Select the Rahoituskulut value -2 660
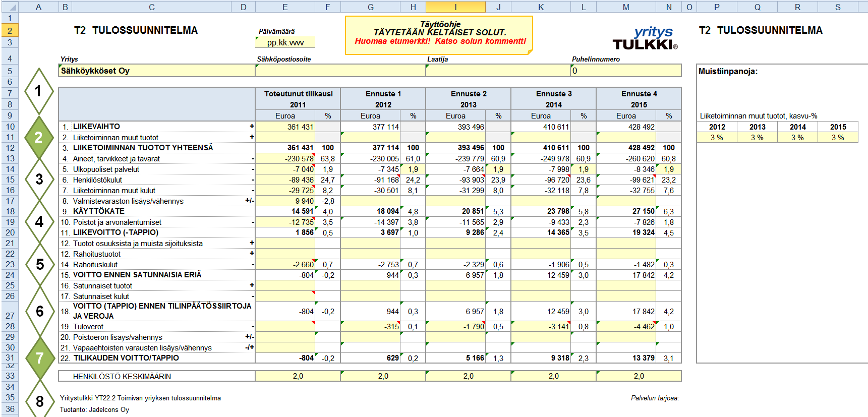This screenshot has width=868, height=417. 285,264
